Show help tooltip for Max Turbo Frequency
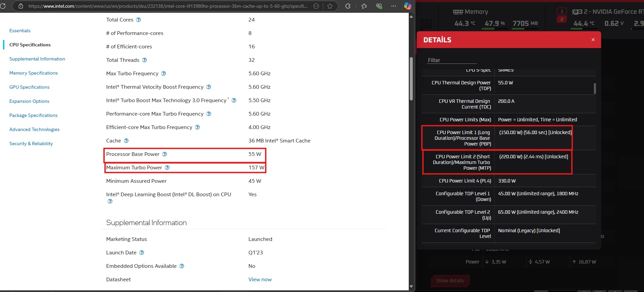 click(x=163, y=74)
